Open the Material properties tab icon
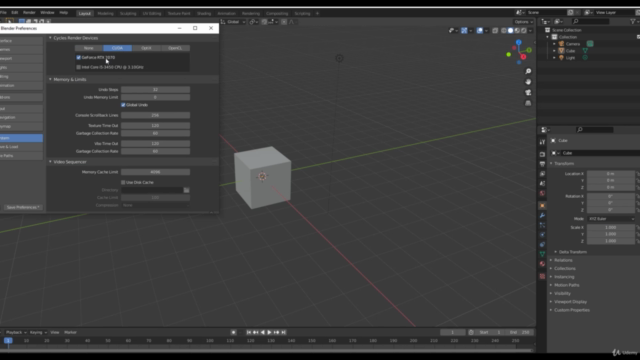 click(x=542, y=264)
